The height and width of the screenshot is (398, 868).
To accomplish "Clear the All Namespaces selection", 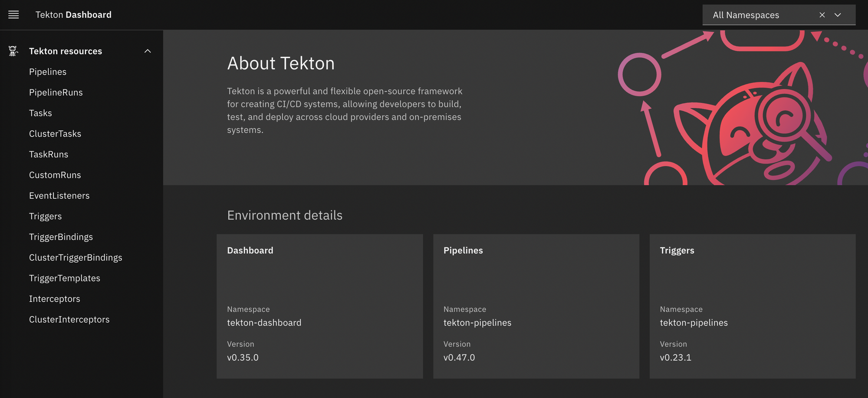I will [822, 15].
